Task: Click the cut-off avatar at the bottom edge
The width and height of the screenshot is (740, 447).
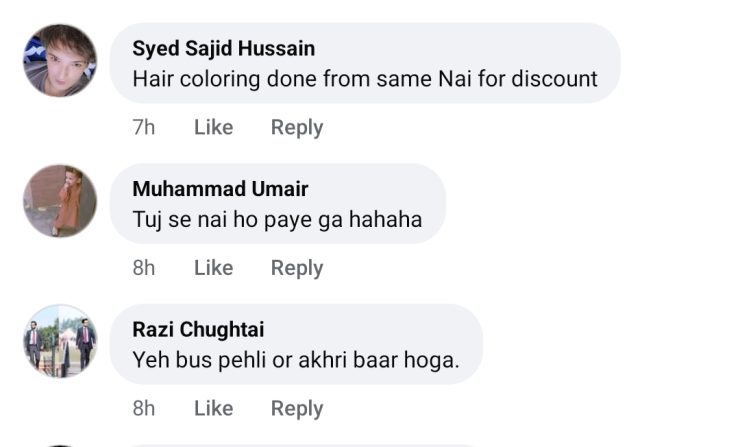Action: (x=60, y=444)
